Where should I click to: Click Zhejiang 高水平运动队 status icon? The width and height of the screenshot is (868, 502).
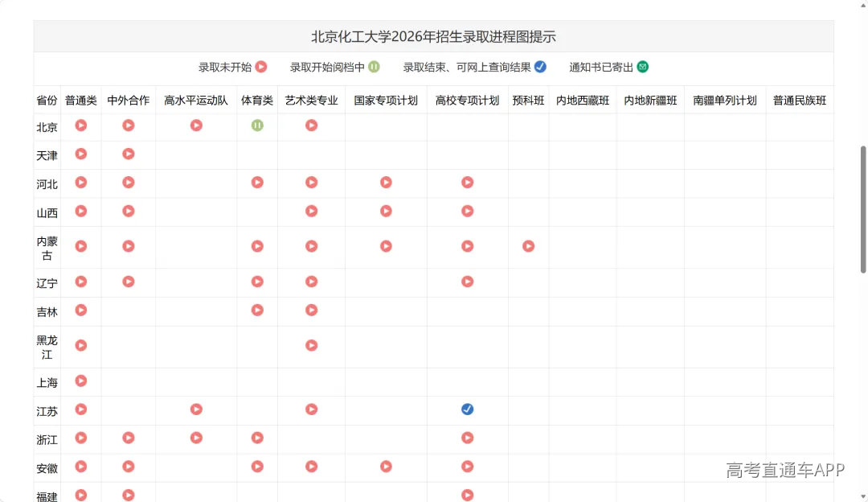[196, 438]
